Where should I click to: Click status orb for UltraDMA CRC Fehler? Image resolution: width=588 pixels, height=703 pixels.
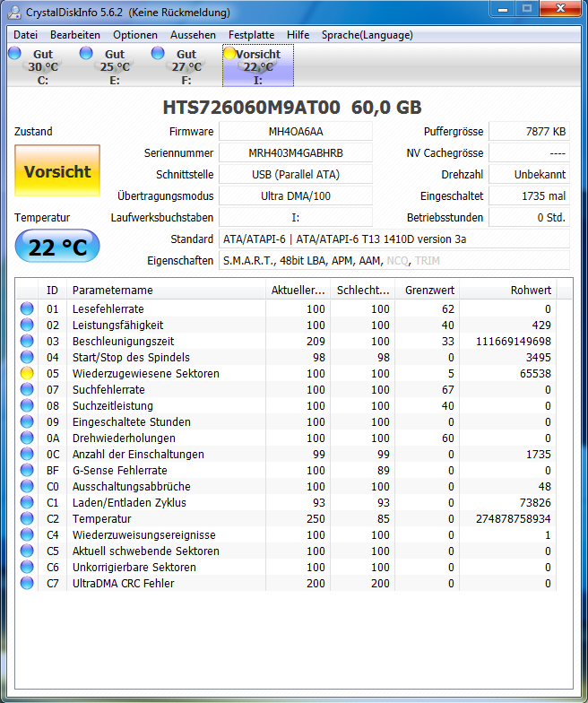coord(27,583)
